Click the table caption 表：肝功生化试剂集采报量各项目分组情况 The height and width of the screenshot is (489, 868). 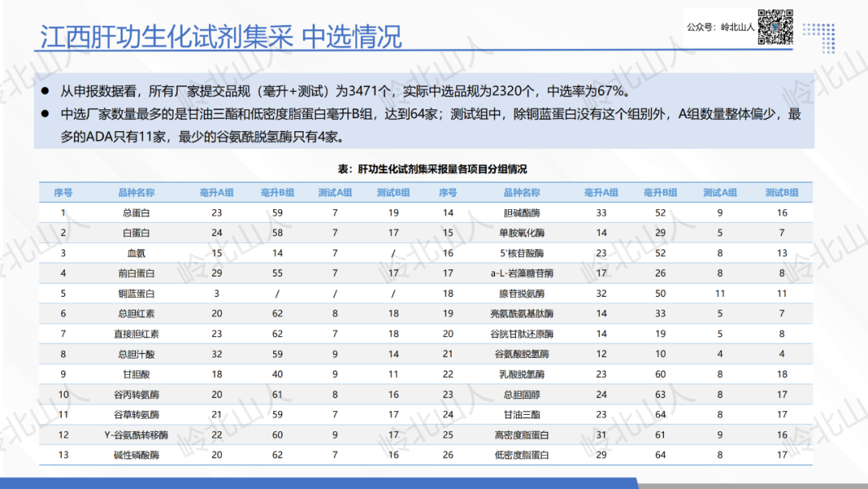(432, 169)
